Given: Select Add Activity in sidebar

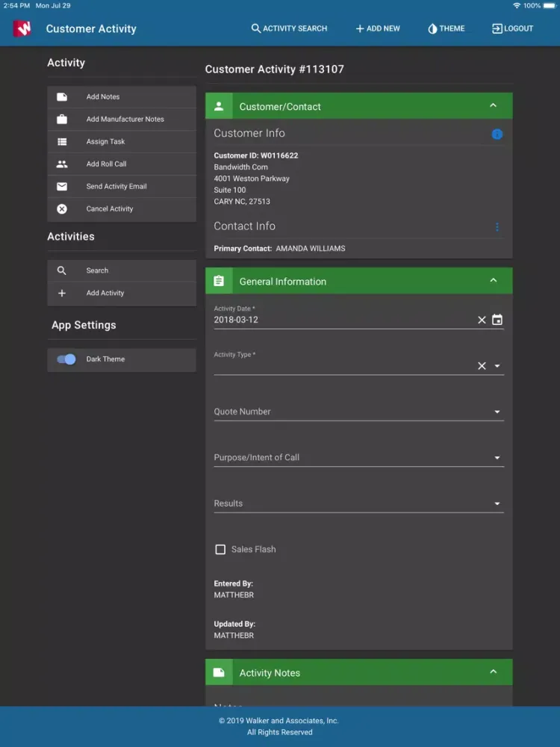Looking at the screenshot, I should (x=122, y=294).
